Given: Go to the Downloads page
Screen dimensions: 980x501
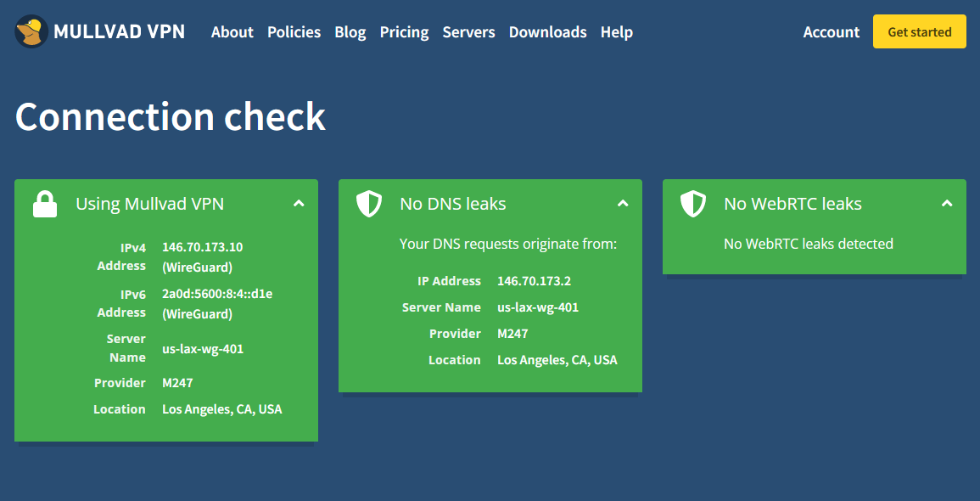Looking at the screenshot, I should [x=547, y=32].
